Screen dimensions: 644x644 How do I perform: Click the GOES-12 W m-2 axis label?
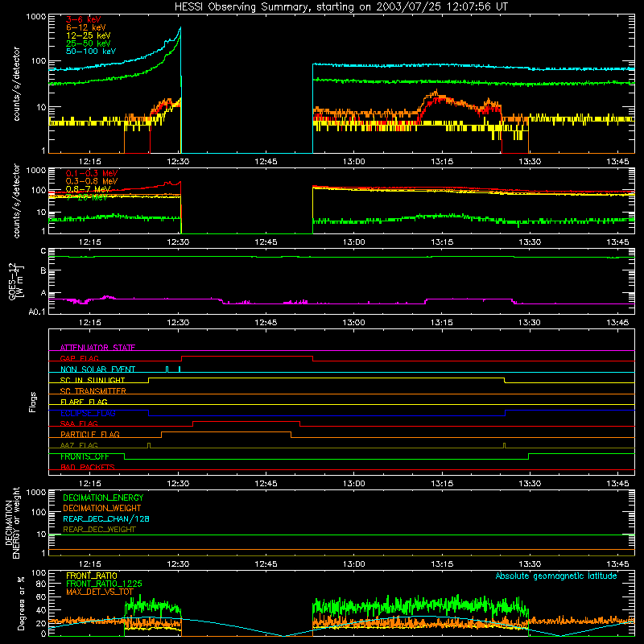click(16, 281)
